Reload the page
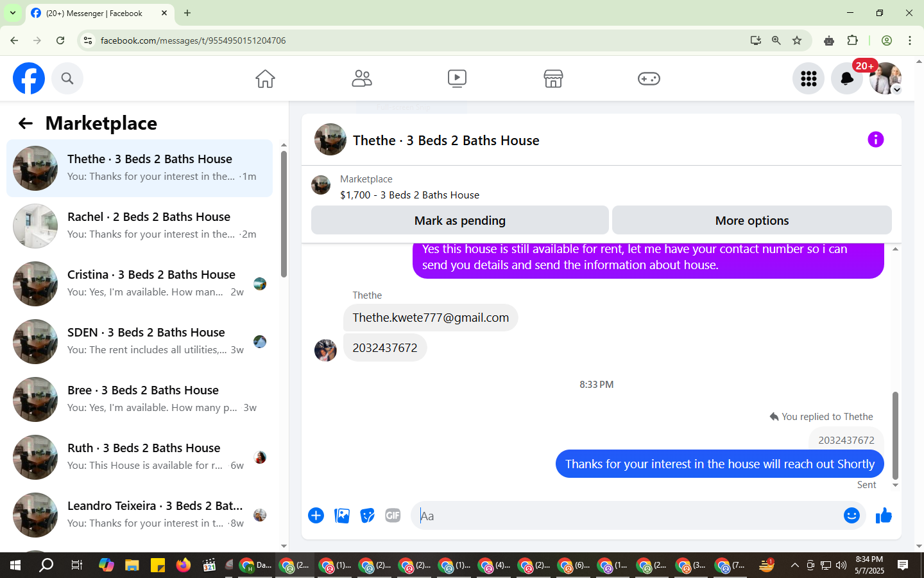Screen dimensions: 924x578 (x=60, y=40)
